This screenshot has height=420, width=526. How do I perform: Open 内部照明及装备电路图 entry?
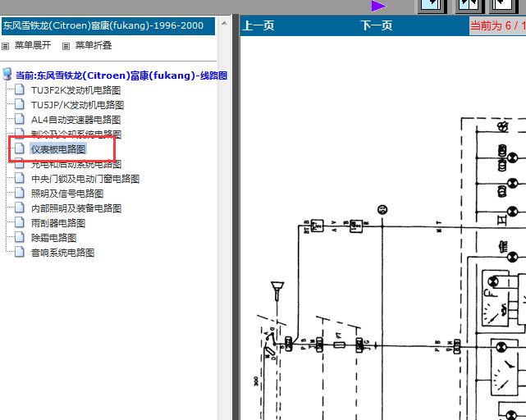click(76, 208)
